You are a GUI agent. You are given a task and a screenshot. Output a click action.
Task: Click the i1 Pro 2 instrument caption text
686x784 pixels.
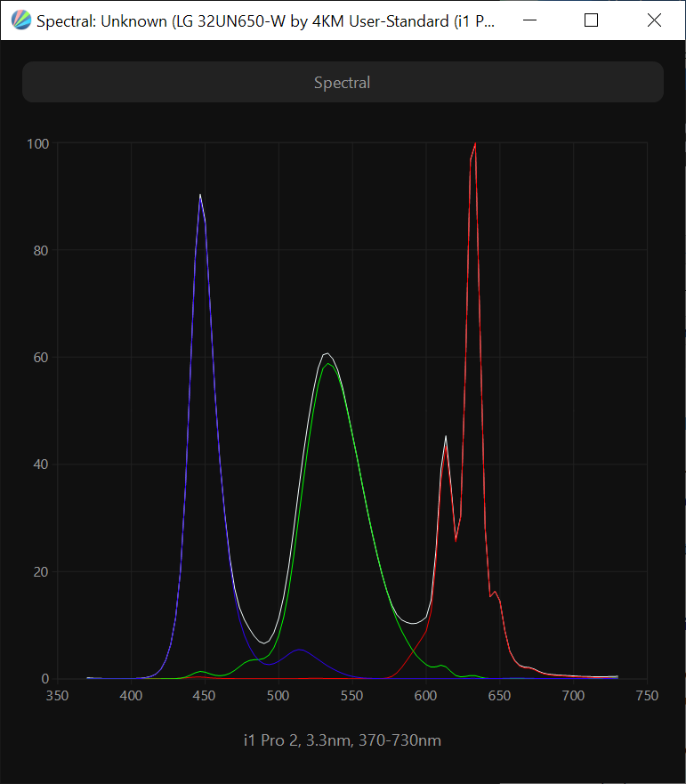342,740
